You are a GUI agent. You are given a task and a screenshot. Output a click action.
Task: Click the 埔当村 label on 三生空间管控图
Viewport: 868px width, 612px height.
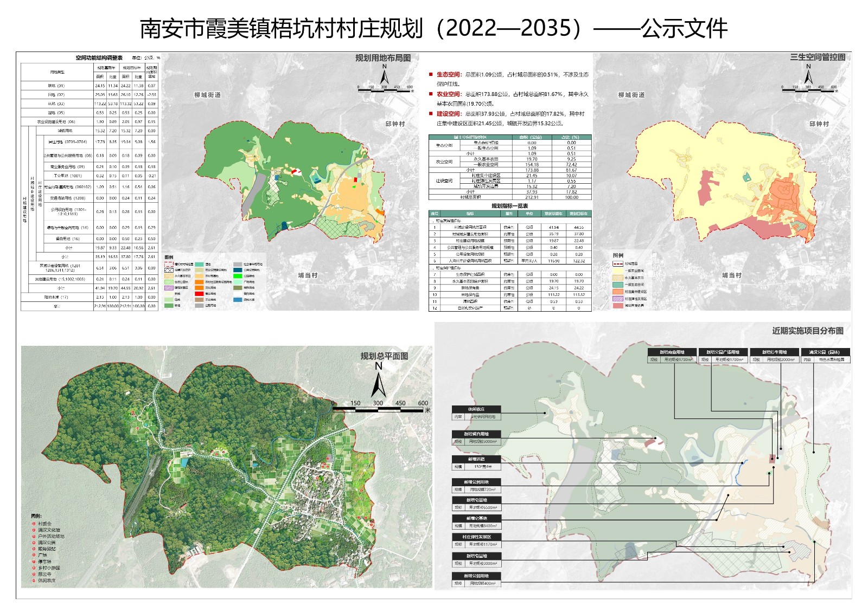(732, 275)
